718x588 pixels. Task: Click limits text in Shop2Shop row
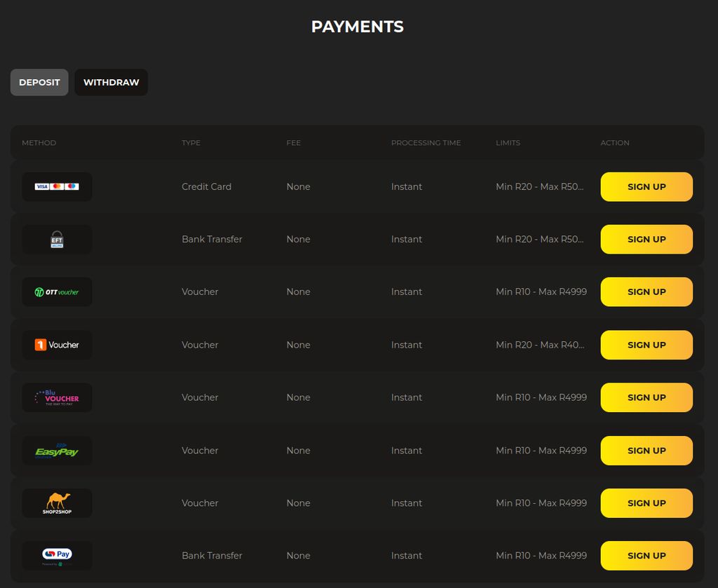tap(541, 503)
